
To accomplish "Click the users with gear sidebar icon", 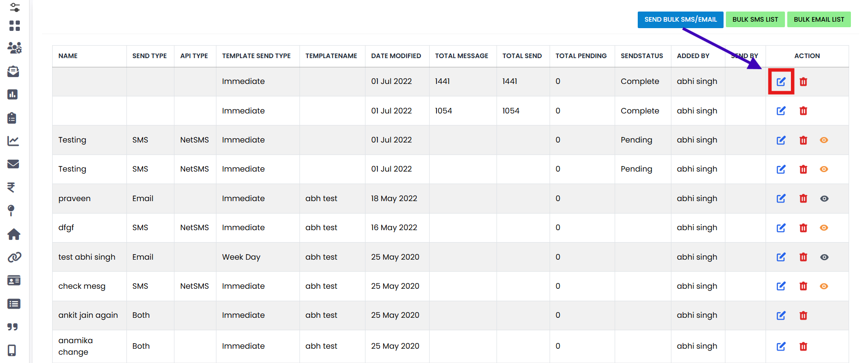I will click(14, 48).
